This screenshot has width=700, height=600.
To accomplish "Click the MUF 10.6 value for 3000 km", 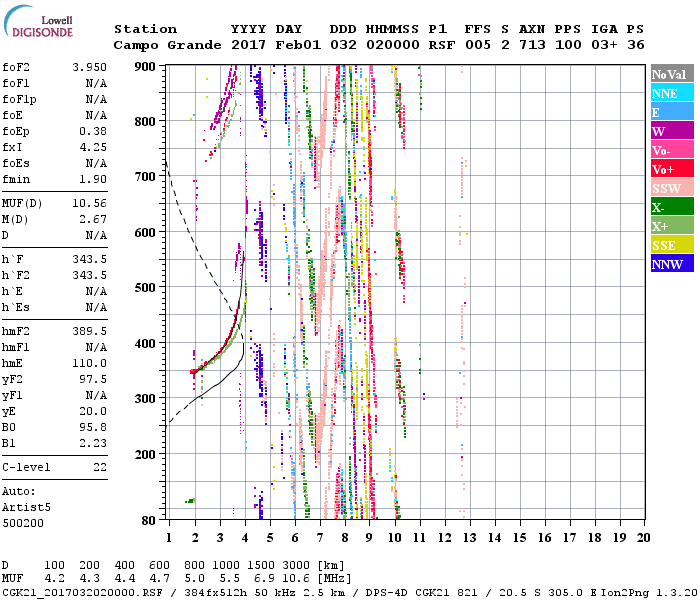I will pyautogui.click(x=296, y=579).
